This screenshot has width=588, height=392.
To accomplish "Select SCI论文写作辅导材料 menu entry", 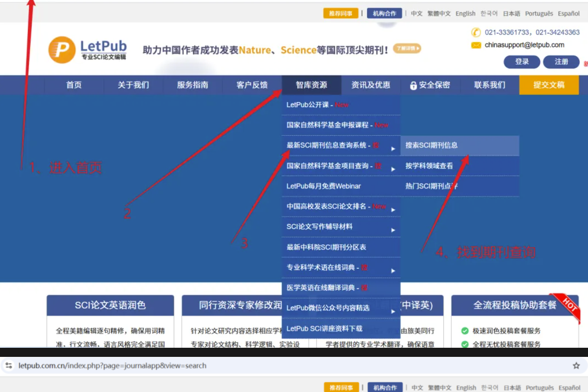I will (341, 227).
